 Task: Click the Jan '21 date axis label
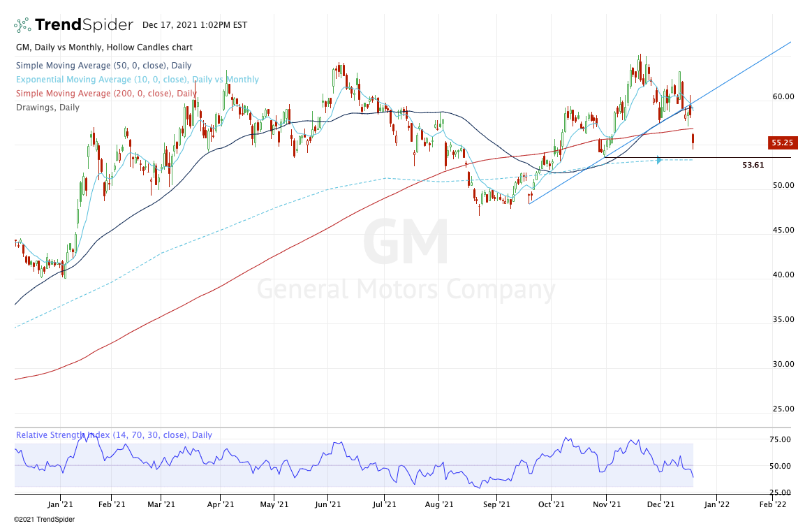(60, 504)
